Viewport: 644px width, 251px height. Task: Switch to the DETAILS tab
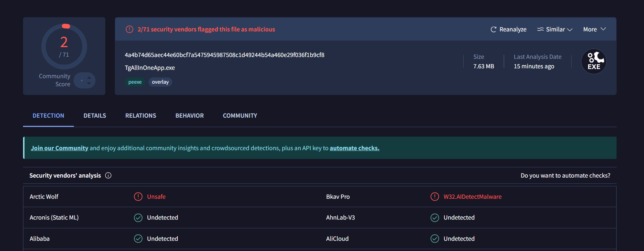coord(95,115)
